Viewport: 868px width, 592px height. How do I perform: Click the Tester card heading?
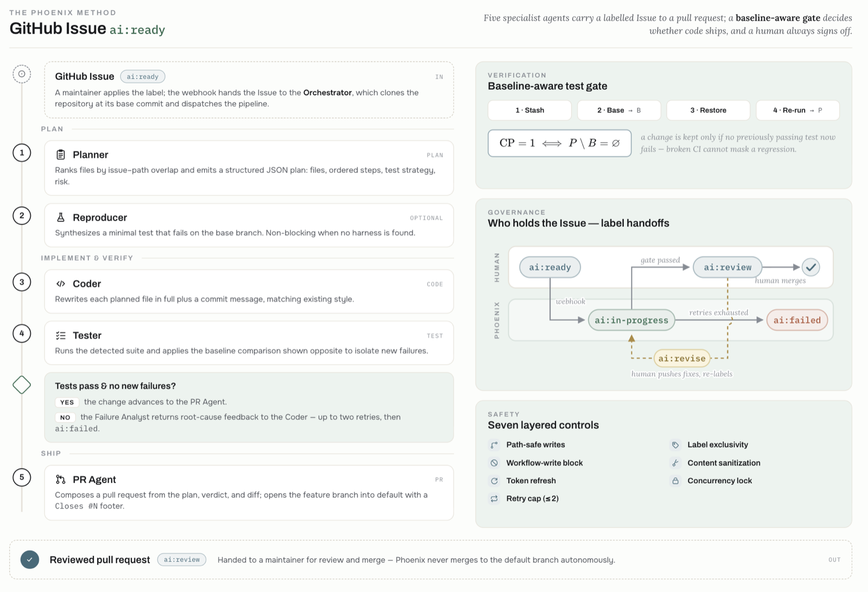(87, 336)
